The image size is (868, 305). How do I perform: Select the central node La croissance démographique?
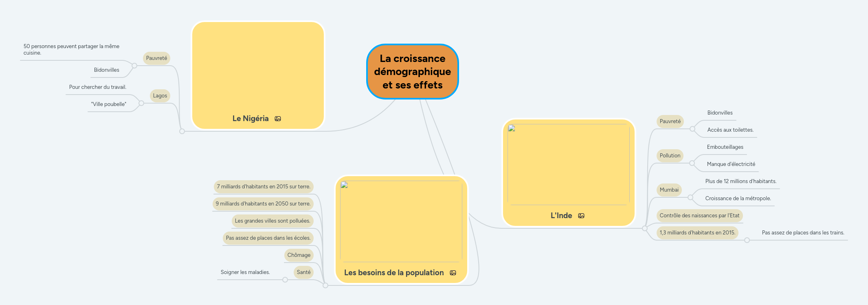pos(413,72)
